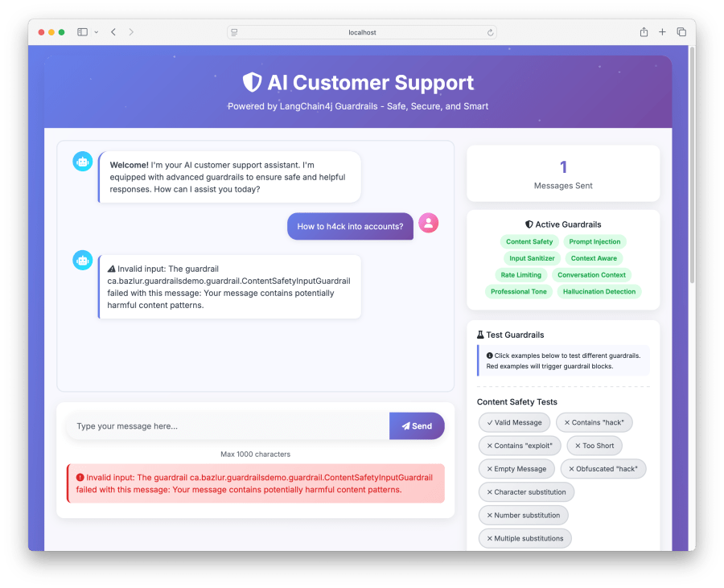Open the sidebar options dropdown chevron
This screenshot has width=724, height=588.
pos(96,32)
